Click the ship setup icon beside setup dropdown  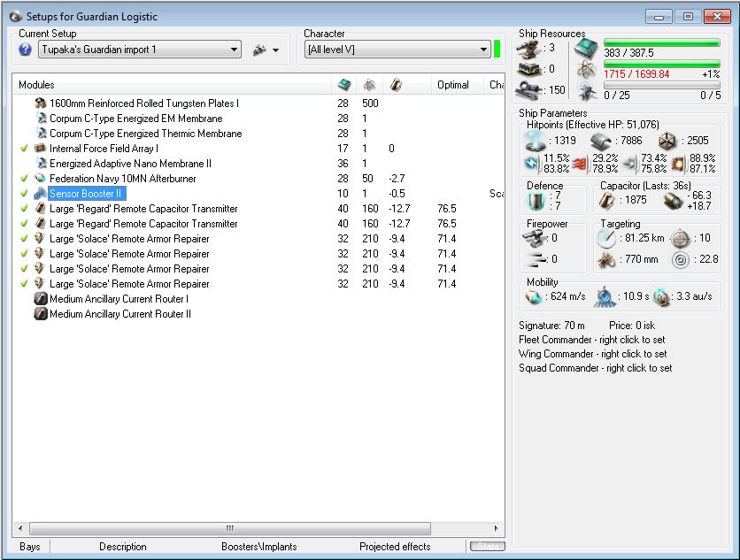pyautogui.click(x=259, y=50)
